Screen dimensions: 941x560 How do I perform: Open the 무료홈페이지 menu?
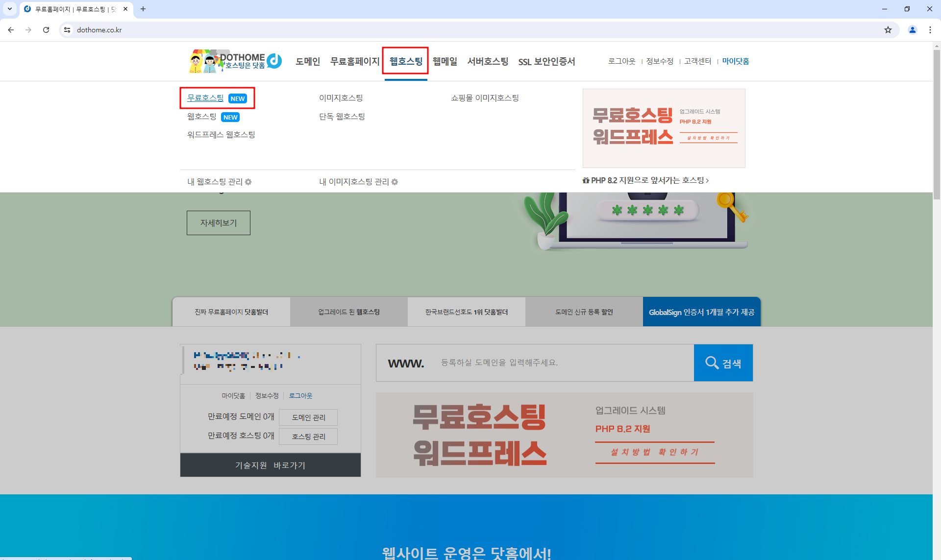coord(355,61)
